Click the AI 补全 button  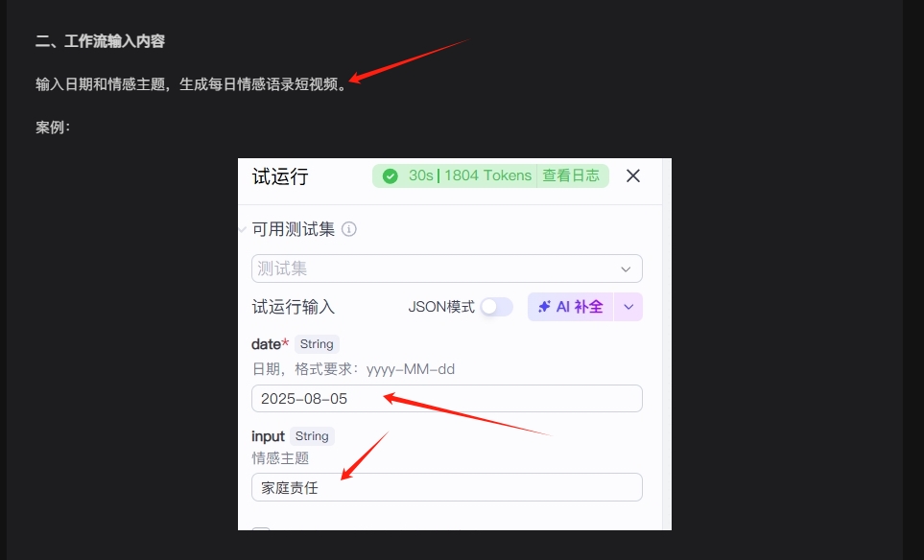570,307
